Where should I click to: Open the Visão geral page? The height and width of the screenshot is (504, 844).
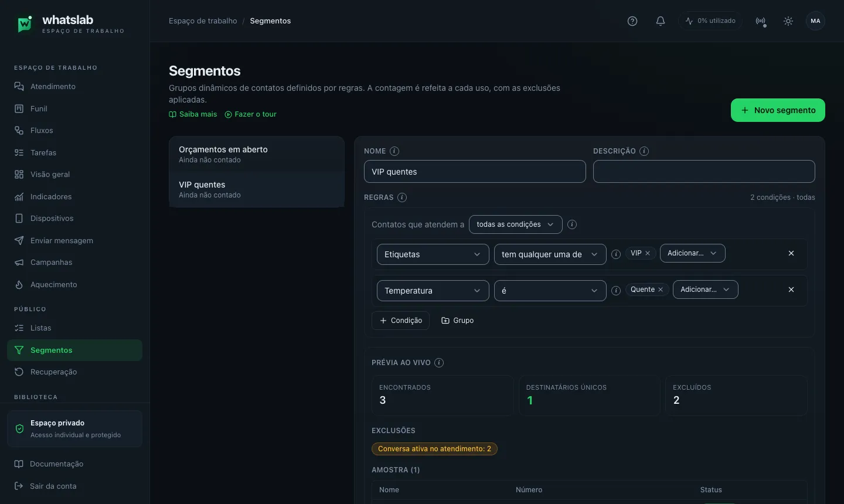click(x=74, y=175)
